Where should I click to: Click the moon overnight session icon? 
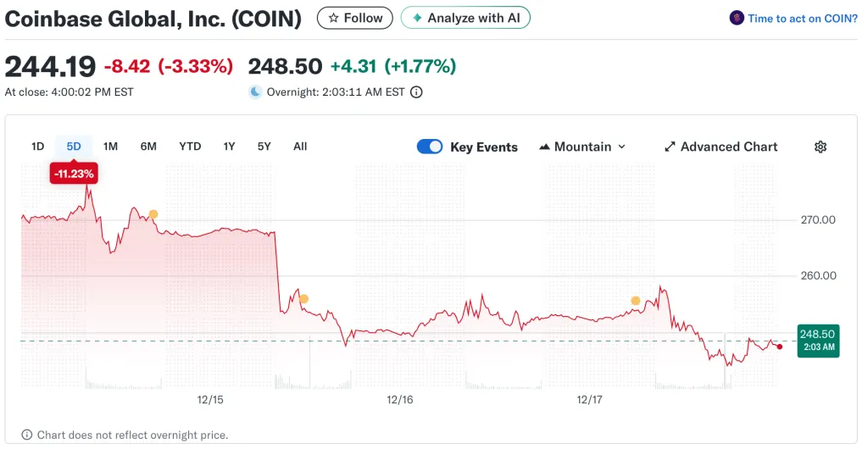point(255,92)
